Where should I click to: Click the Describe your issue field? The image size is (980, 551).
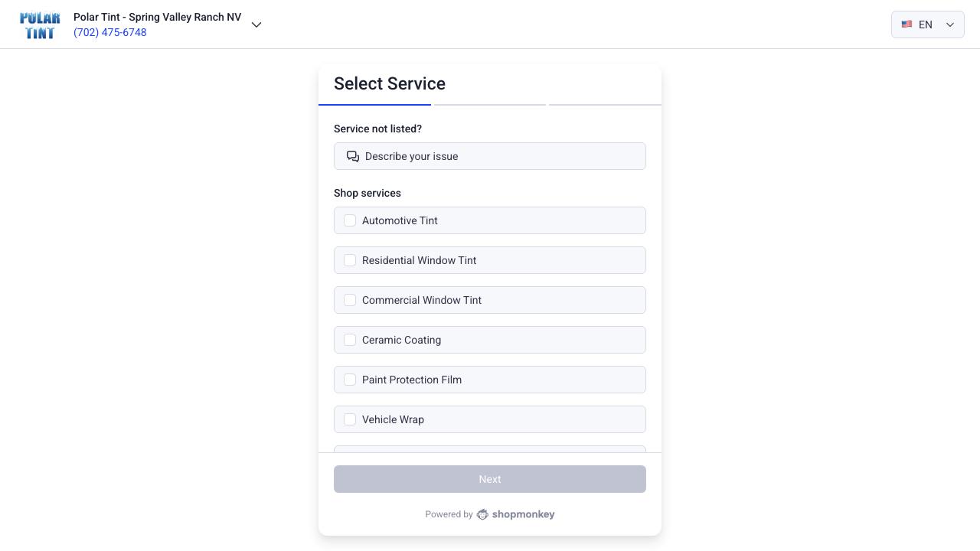point(490,156)
